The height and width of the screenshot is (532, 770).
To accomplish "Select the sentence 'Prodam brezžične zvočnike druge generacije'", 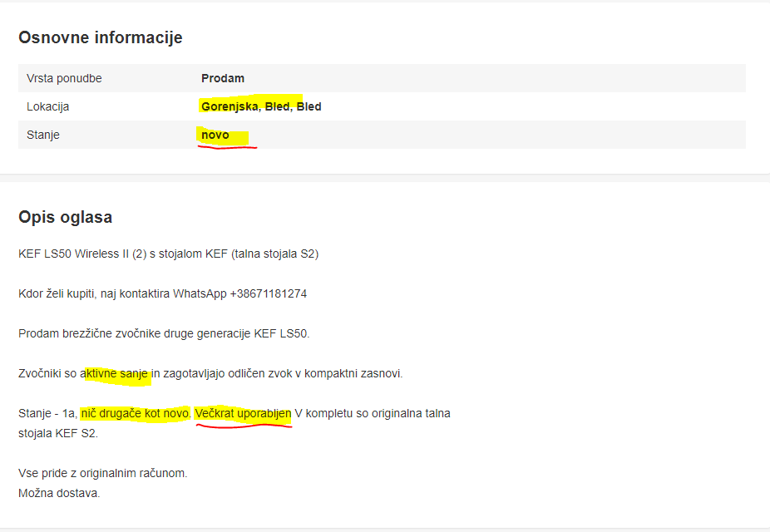I will pyautogui.click(x=164, y=333).
